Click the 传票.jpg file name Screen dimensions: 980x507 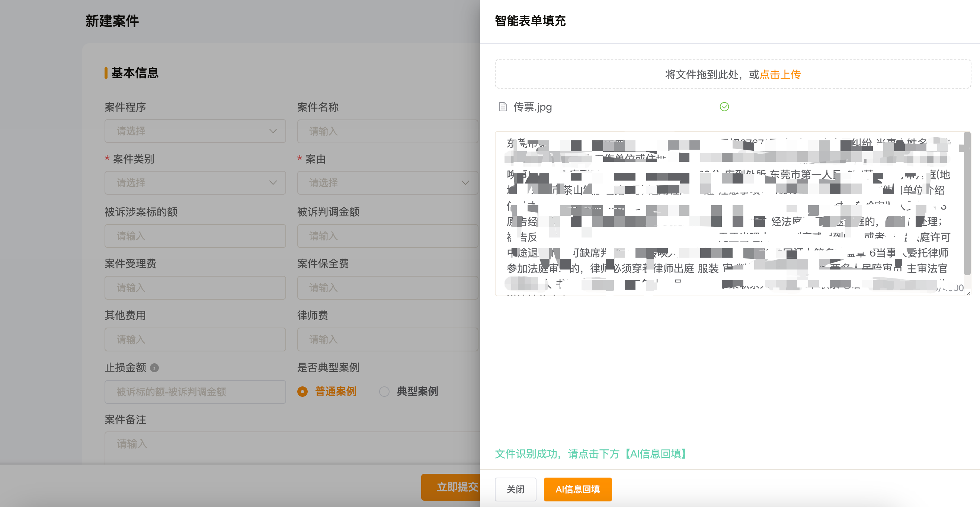click(x=533, y=108)
